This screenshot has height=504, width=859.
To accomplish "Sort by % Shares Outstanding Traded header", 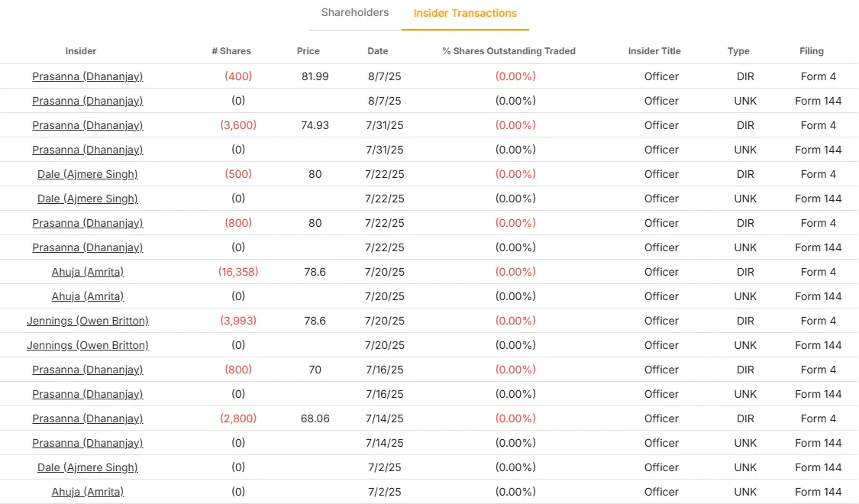I will (509, 51).
